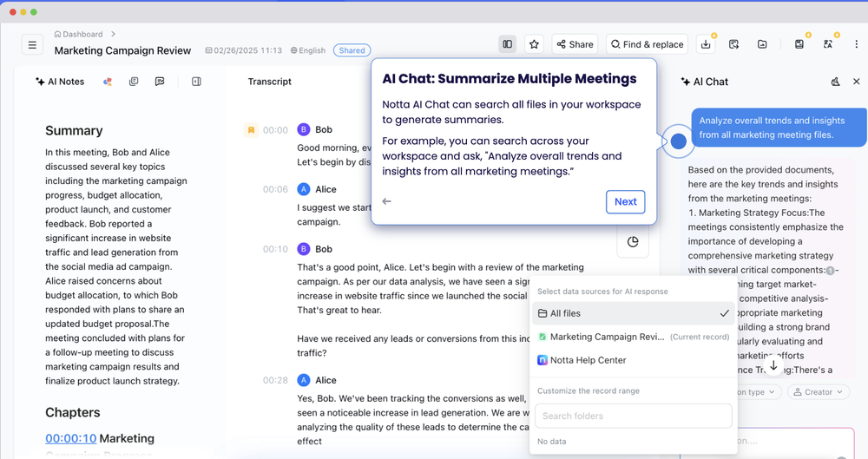Click the colorful shapes icon
This screenshot has width=868, height=459.
pyautogui.click(x=108, y=82)
